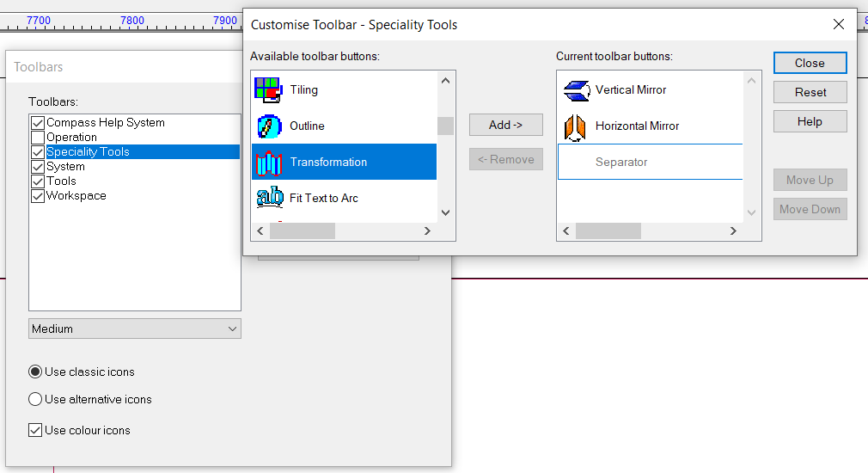This screenshot has width=868, height=473.
Task: Click the available list horizontal scroll right arrow
Action: pyautogui.click(x=427, y=231)
